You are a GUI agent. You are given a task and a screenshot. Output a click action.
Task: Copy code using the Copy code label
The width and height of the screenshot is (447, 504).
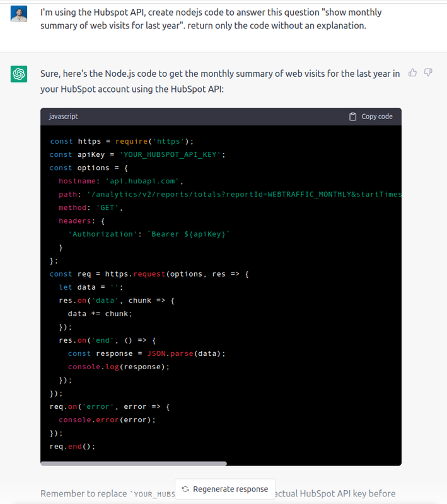click(377, 117)
